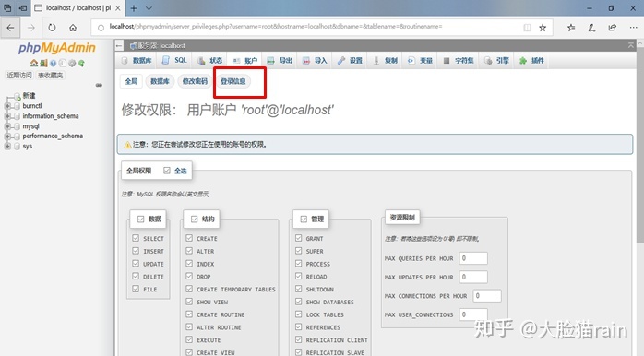Open the 数据库 databases top tab
This screenshot has height=356, width=644.
pos(137,60)
